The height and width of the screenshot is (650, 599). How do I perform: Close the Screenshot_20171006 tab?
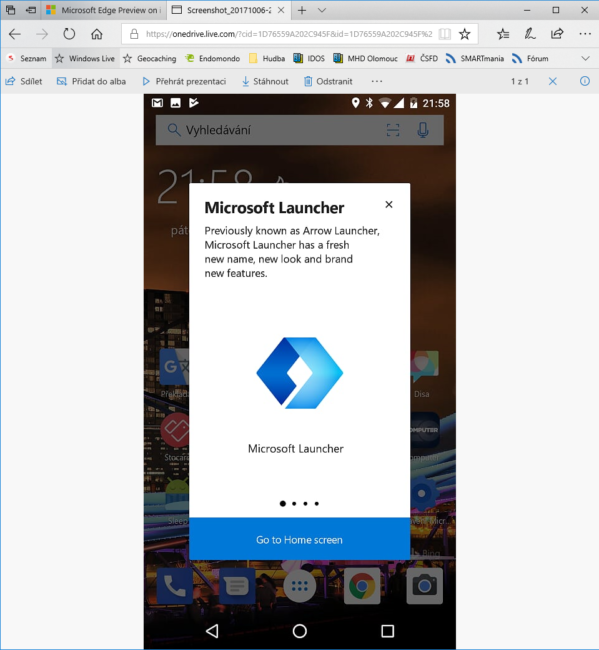281,10
